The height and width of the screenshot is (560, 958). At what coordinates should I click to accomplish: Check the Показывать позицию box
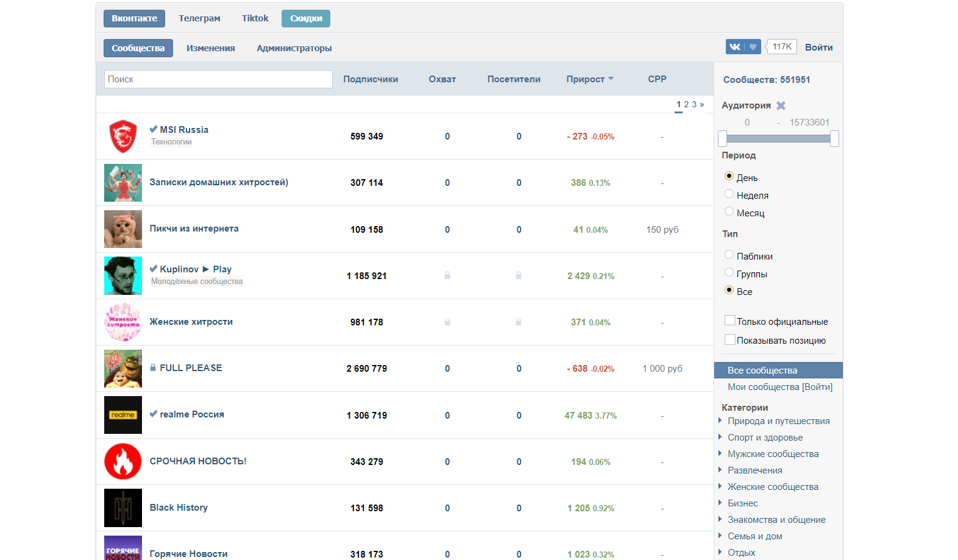729,339
